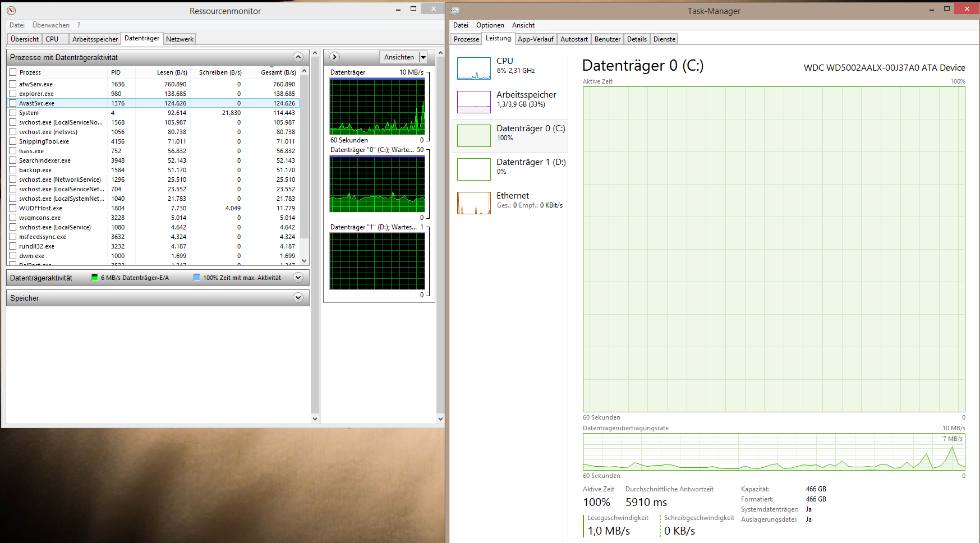The image size is (980, 543).
Task: Click the Ressourcenmonitor title bar app icon
Action: pyautogui.click(x=11, y=11)
